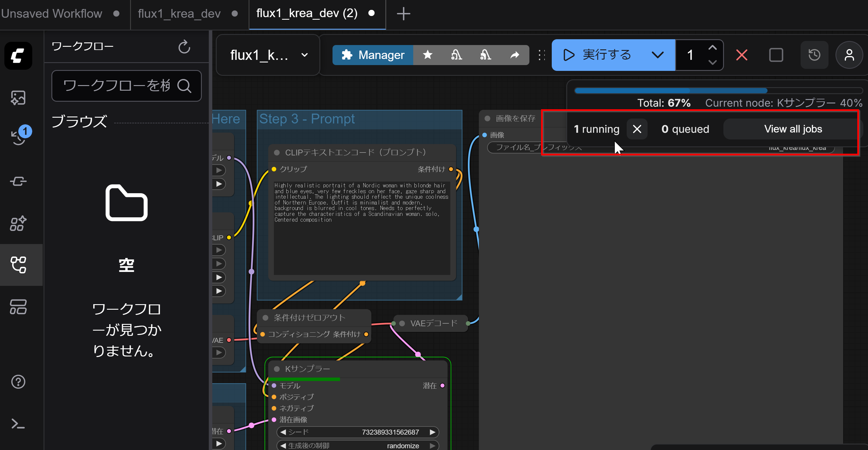The height and width of the screenshot is (450, 868).
Task: Toggle collapse dot on CLIP Text Encode node
Action: pyautogui.click(x=277, y=152)
